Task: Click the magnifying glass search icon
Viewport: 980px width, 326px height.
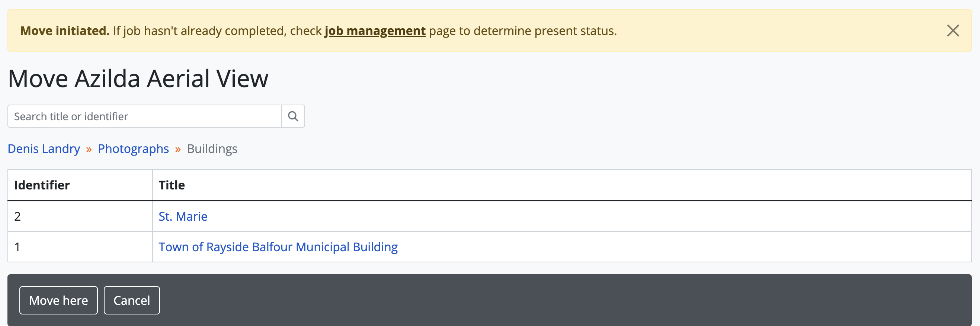Action: [x=292, y=116]
